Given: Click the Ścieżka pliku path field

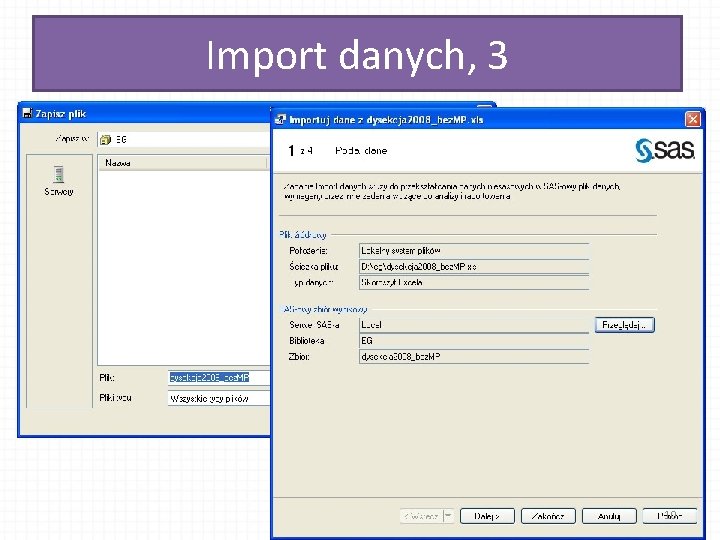Looking at the screenshot, I should click(474, 266).
